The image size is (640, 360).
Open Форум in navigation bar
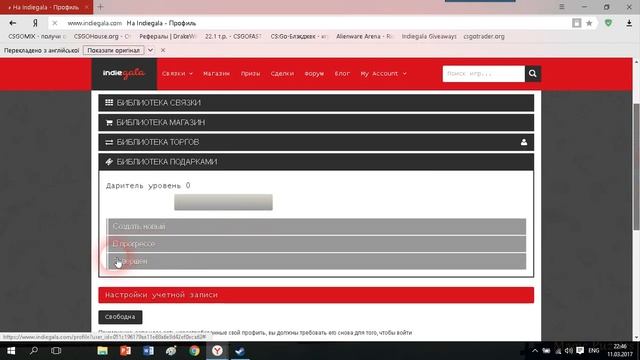[314, 73]
